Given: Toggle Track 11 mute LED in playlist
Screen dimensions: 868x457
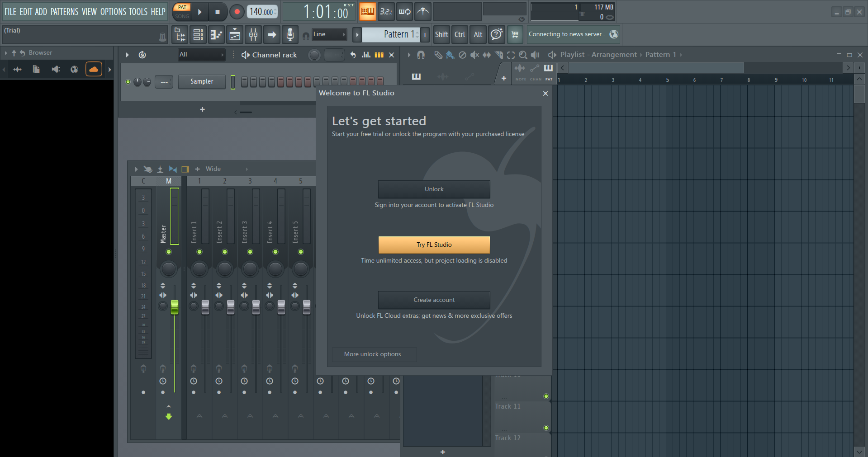Looking at the screenshot, I should point(546,396).
